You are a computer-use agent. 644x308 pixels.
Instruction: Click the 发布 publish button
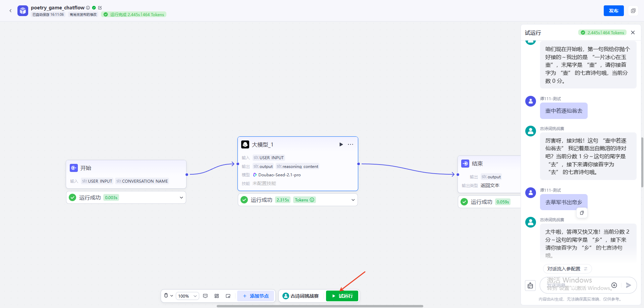[613, 11]
